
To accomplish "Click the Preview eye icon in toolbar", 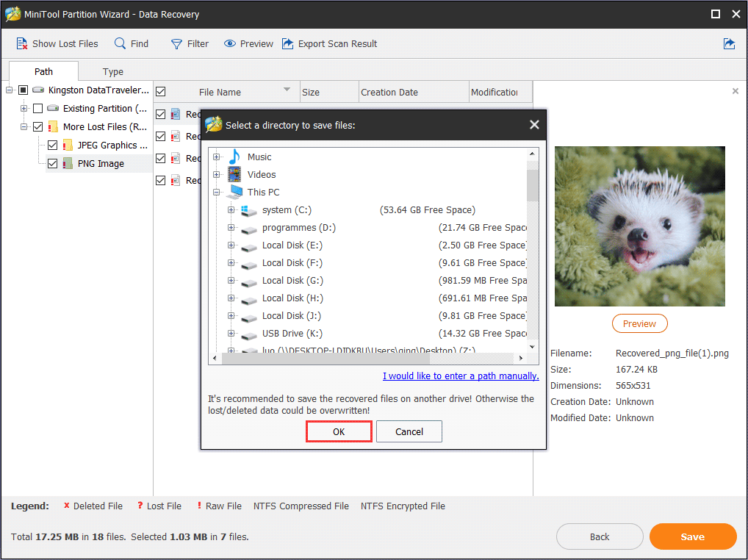I will coord(230,44).
